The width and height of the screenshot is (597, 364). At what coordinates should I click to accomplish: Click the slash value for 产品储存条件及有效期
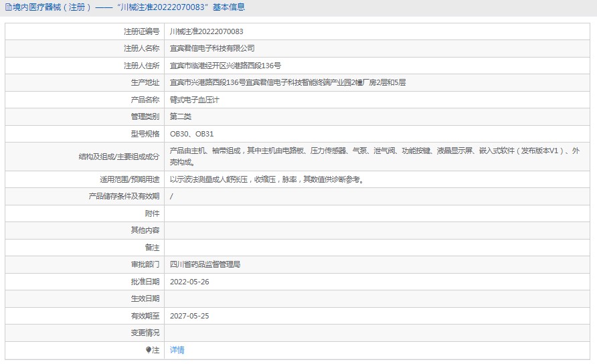point(171,197)
